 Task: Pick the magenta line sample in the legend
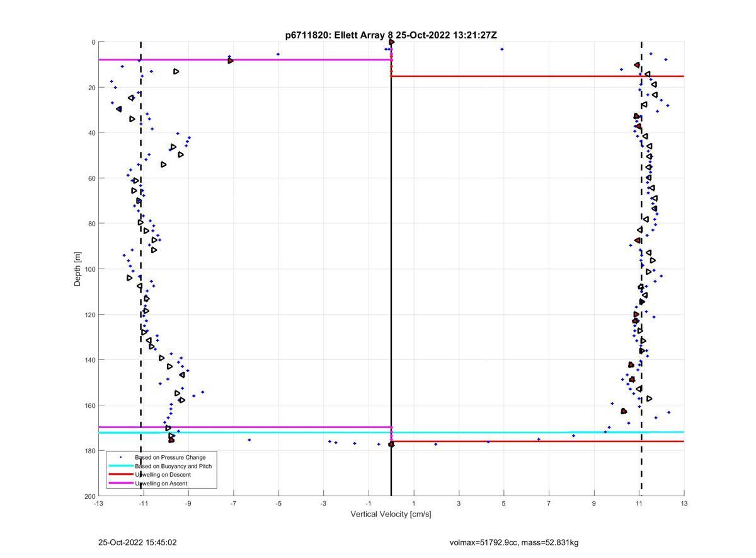120,483
